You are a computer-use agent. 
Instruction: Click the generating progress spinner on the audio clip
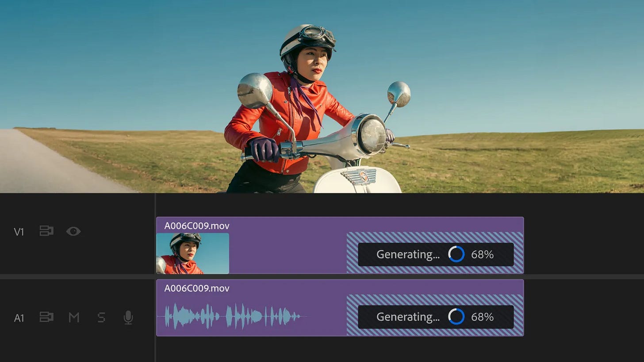pos(455,316)
